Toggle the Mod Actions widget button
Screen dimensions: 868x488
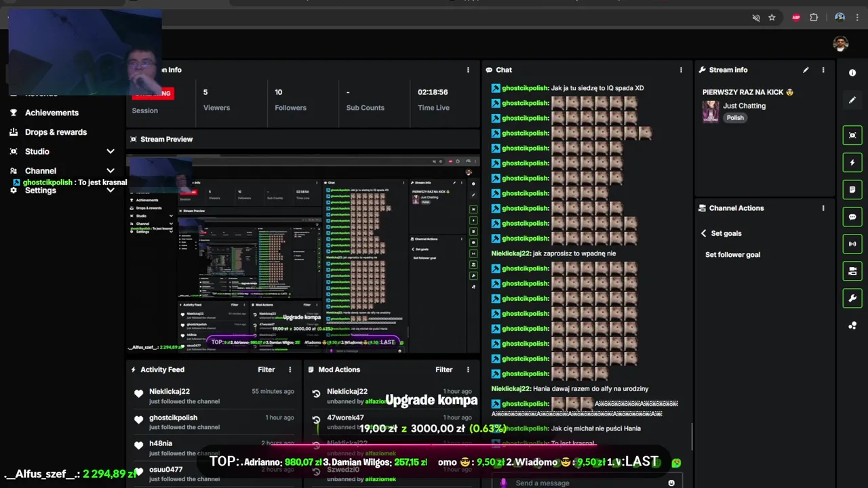(x=852, y=190)
